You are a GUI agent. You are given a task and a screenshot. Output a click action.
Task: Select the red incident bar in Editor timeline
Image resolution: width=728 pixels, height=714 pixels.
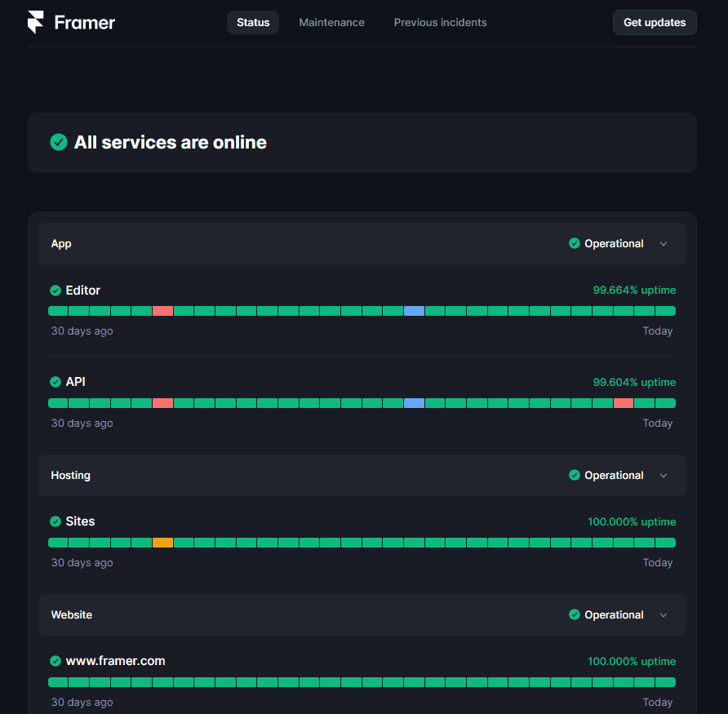[x=162, y=311]
